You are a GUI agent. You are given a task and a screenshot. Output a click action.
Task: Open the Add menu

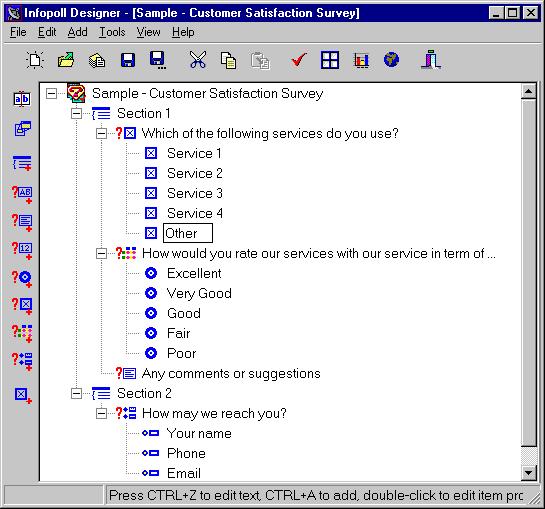click(x=78, y=32)
